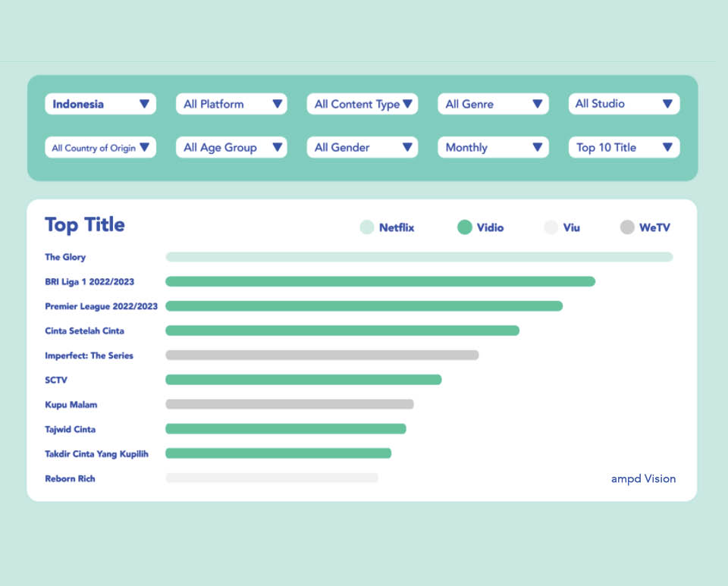Select the Vidio legend label
728x586 pixels.
(x=491, y=228)
